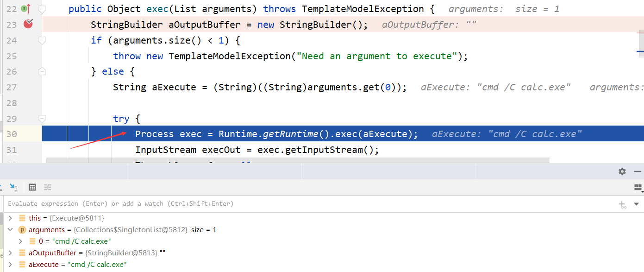Screen dimensions: 644x272
Task: Click 'size = 1' in the Variables panel
Action: click(204, 229)
